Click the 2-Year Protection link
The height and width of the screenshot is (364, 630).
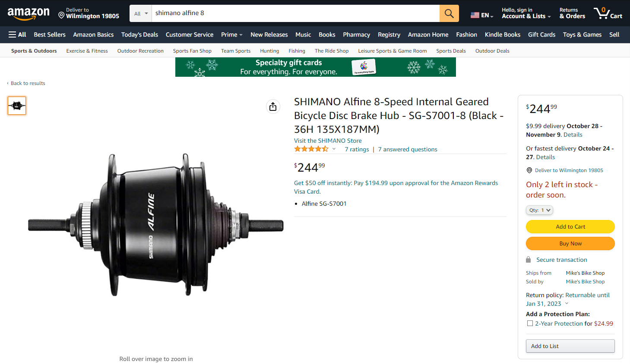tap(559, 323)
